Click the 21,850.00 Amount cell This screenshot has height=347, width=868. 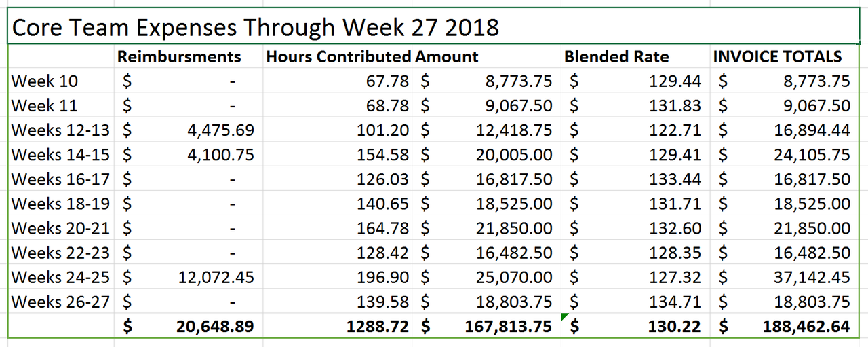click(x=488, y=227)
